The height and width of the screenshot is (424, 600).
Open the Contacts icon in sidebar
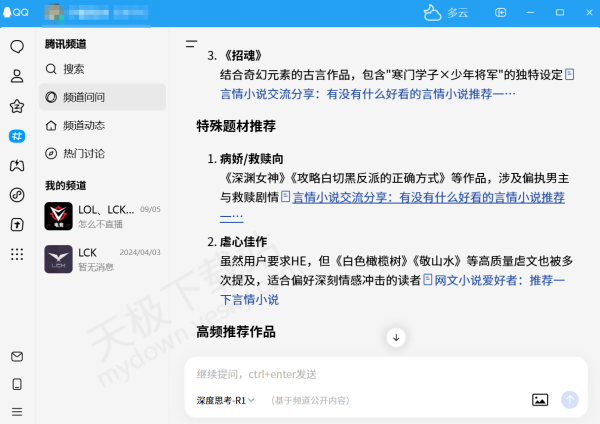(x=17, y=76)
